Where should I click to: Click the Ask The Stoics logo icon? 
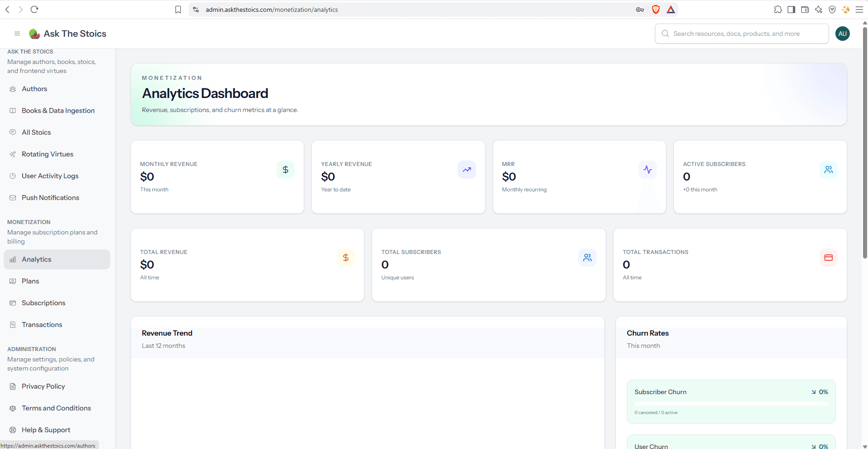[34, 34]
